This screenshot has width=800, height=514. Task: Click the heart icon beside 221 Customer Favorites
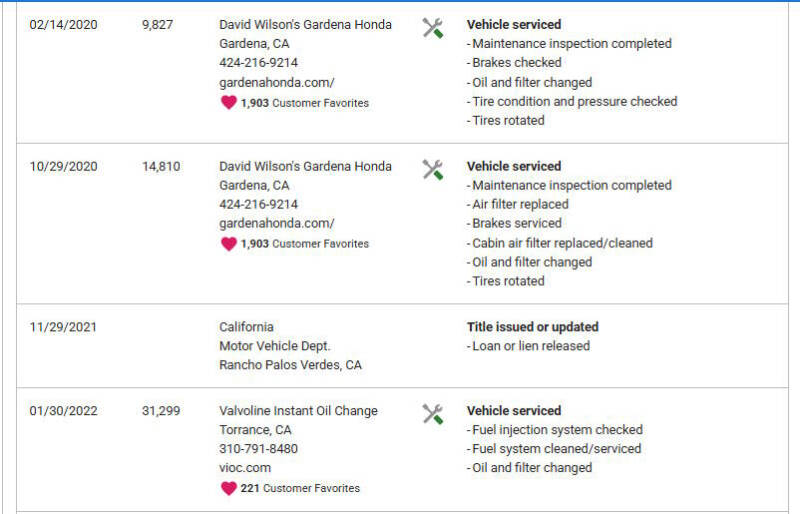pos(228,488)
